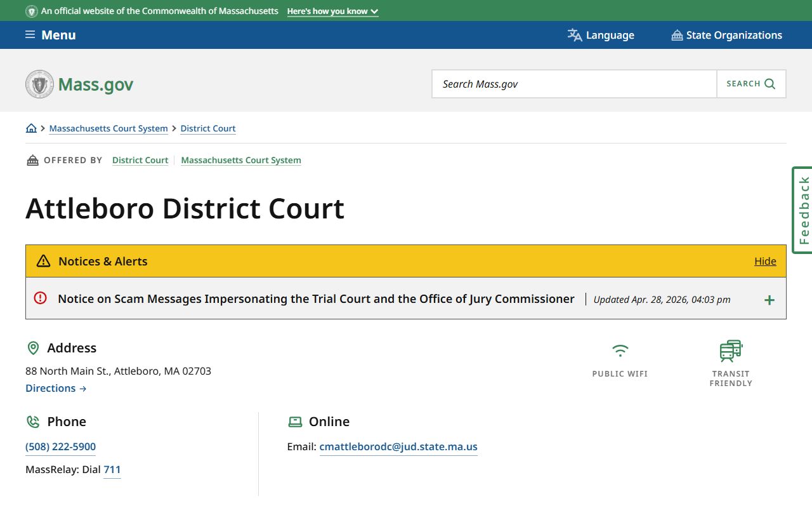Email cmattleborodc@jud.state.ma.us link
Image resolution: width=812 pixels, height=508 pixels.
398,446
